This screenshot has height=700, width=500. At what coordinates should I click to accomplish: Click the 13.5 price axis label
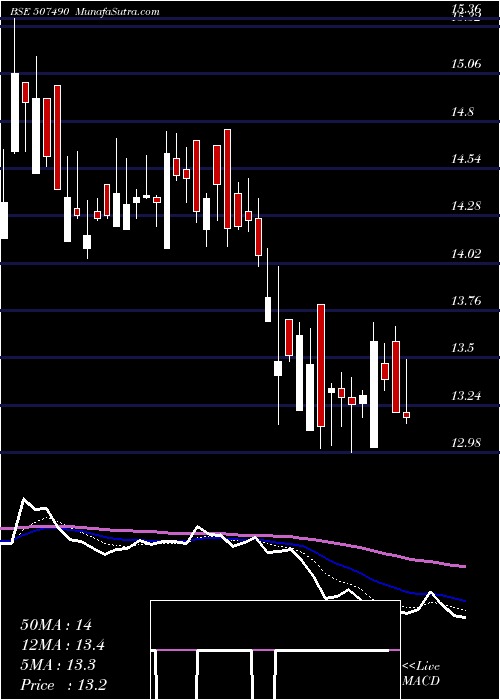pos(462,348)
